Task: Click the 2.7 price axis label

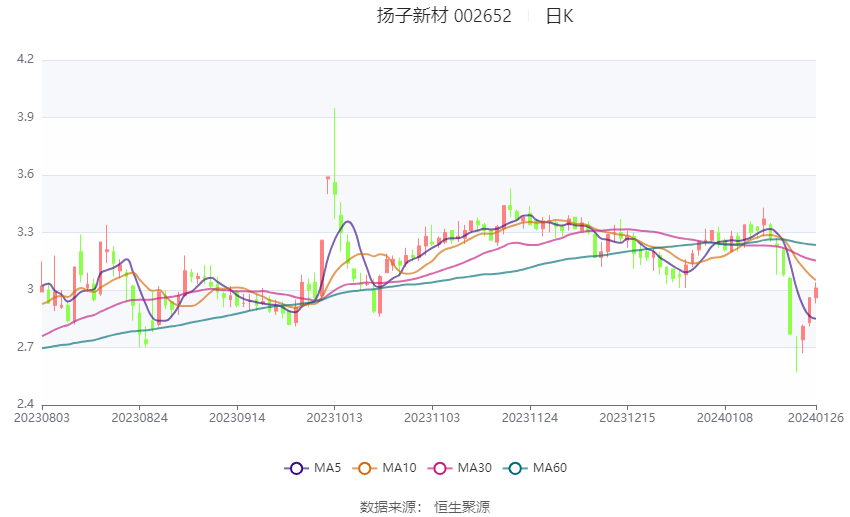Action: 25,347
